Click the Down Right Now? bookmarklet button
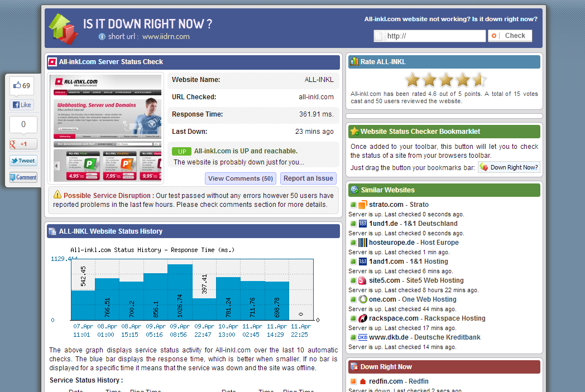The image size is (585, 392). 509,167
